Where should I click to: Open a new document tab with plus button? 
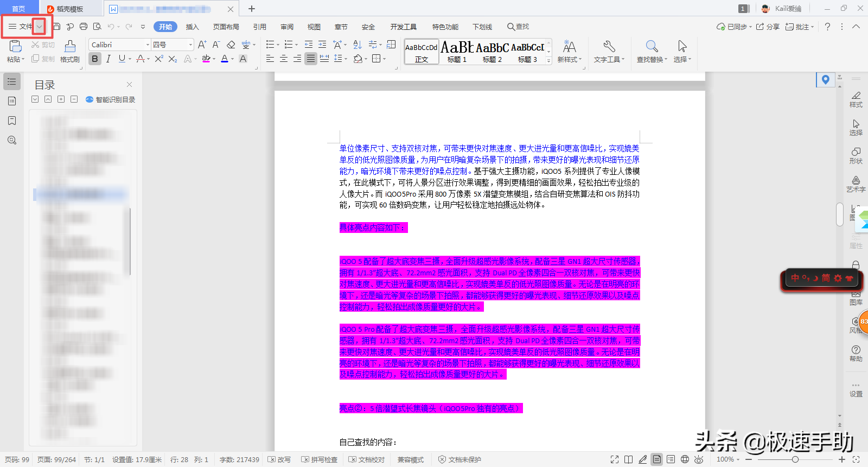(x=252, y=9)
